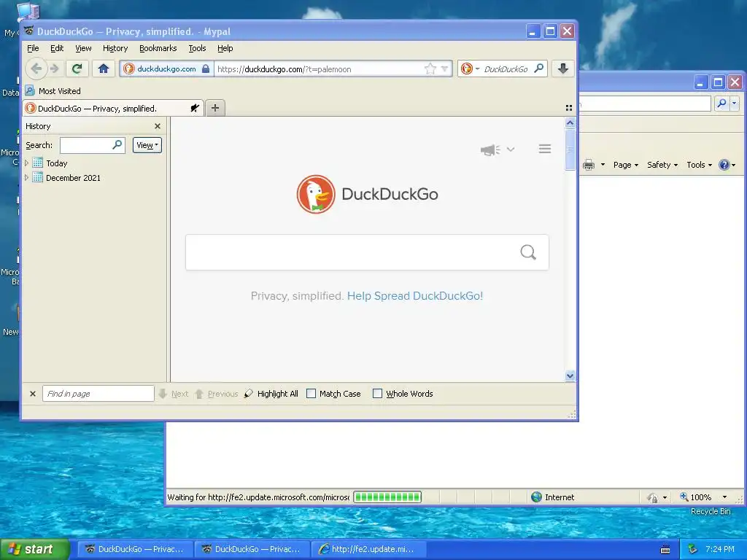Open the History menu
This screenshot has height=560, width=747.
pyautogui.click(x=115, y=48)
